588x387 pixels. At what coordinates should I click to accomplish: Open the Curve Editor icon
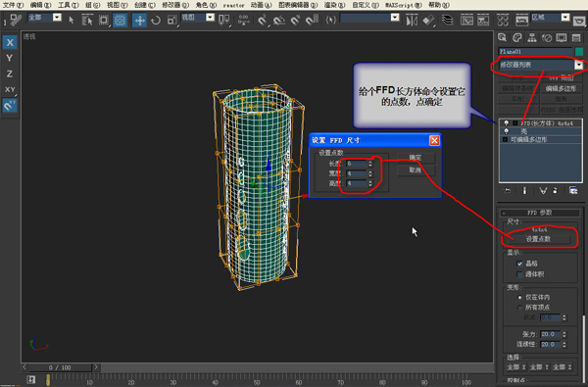pyautogui.click(x=466, y=20)
